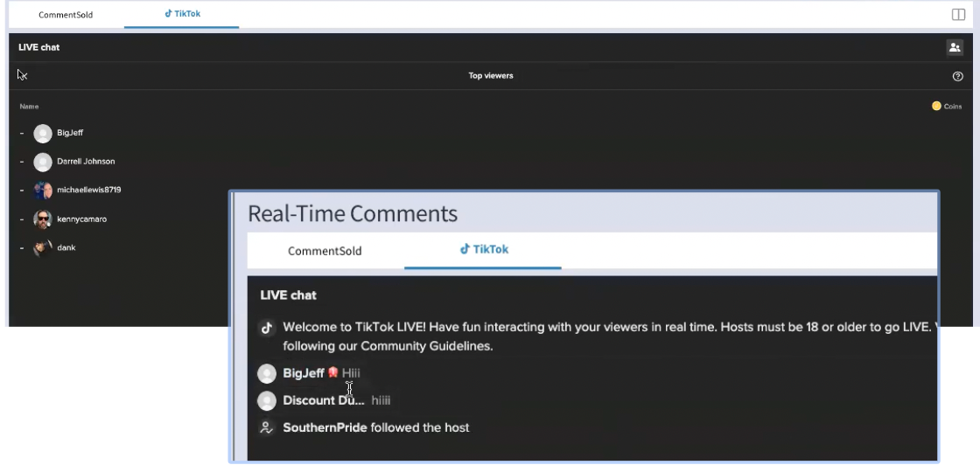Click the Discount Du... username in chat
Image resolution: width=980 pixels, height=472 pixels.
tap(323, 400)
